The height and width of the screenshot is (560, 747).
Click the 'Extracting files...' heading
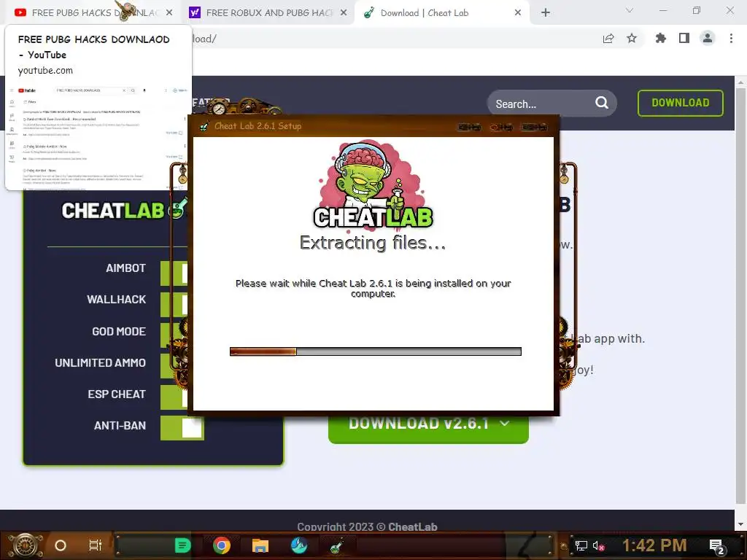373,243
